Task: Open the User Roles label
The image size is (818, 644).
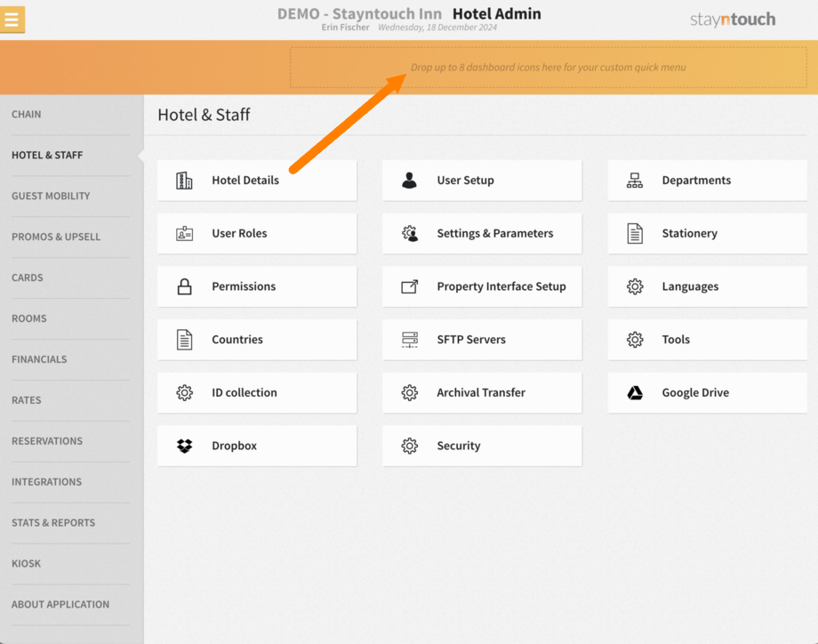Action: point(239,233)
